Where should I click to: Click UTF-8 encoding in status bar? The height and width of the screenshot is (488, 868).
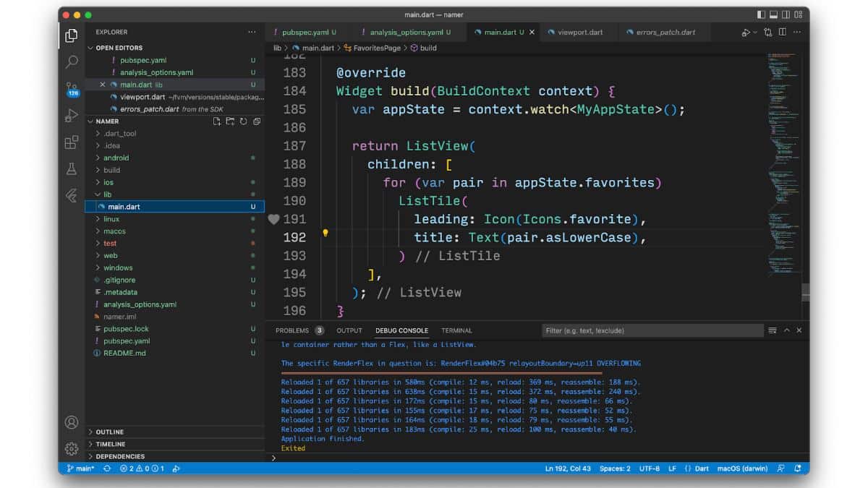[x=650, y=468]
